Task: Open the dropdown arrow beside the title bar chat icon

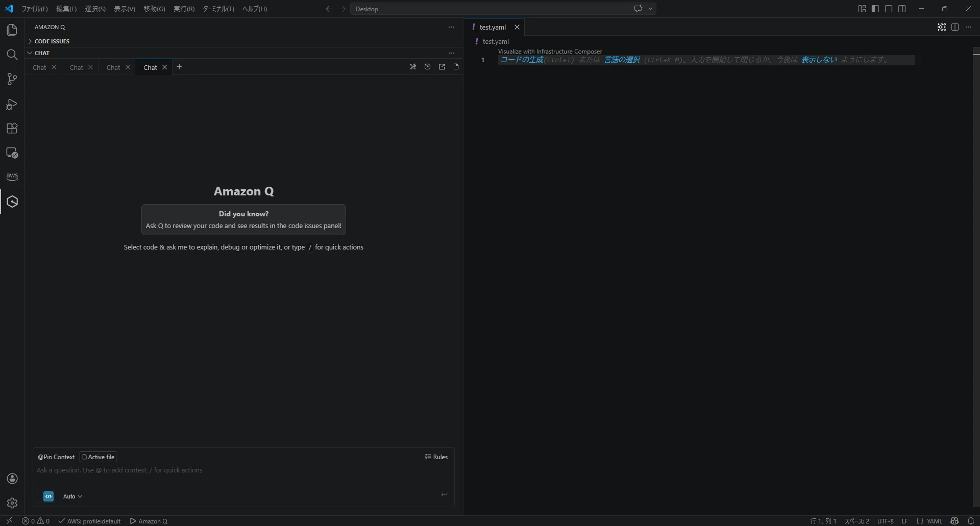Action: pyautogui.click(x=650, y=9)
